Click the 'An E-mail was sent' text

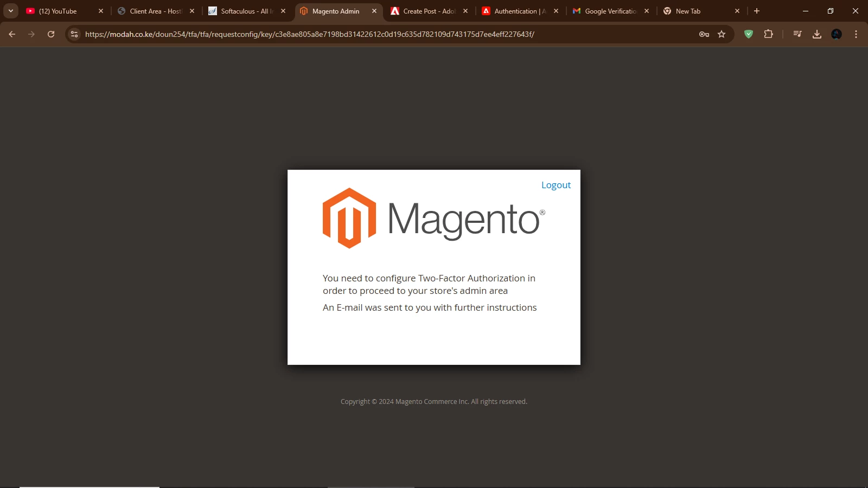pyautogui.click(x=430, y=307)
